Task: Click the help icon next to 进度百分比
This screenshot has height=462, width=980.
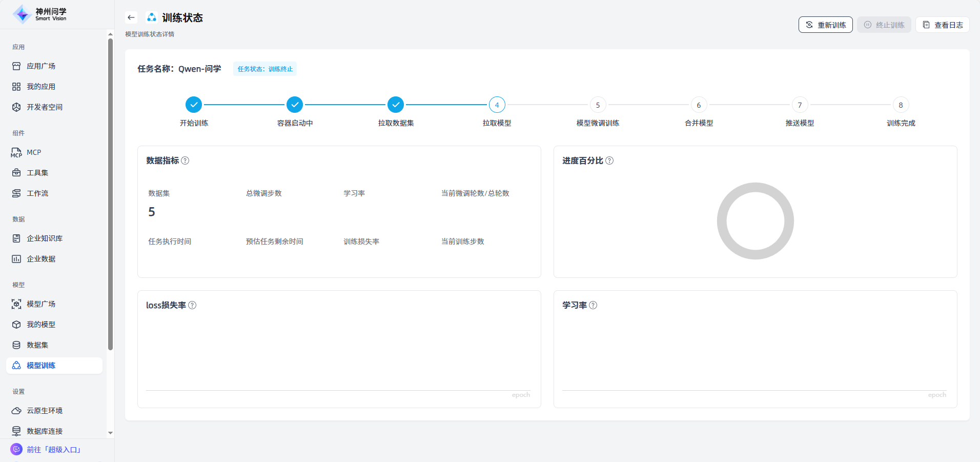Action: pyautogui.click(x=609, y=160)
